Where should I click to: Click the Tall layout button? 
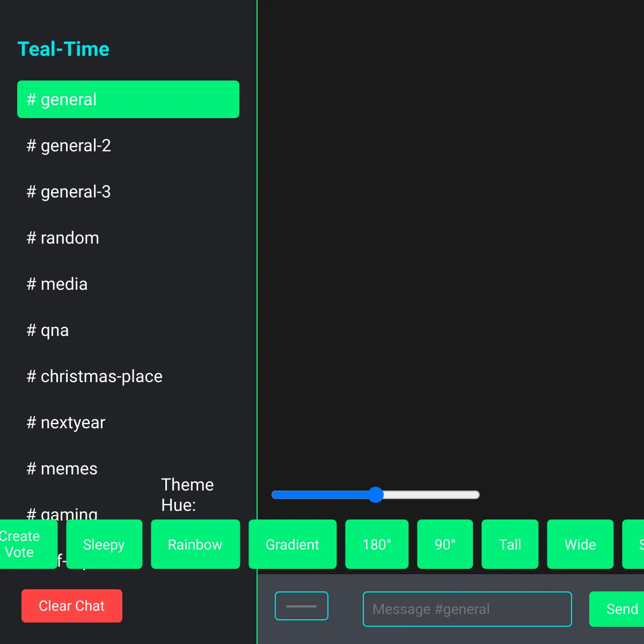tap(510, 544)
